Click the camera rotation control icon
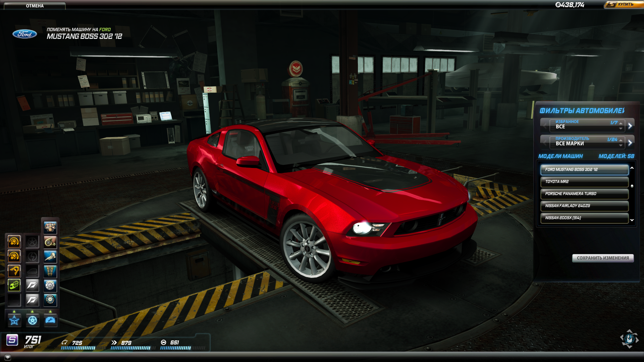This screenshot has height=362, width=644. [x=629, y=339]
